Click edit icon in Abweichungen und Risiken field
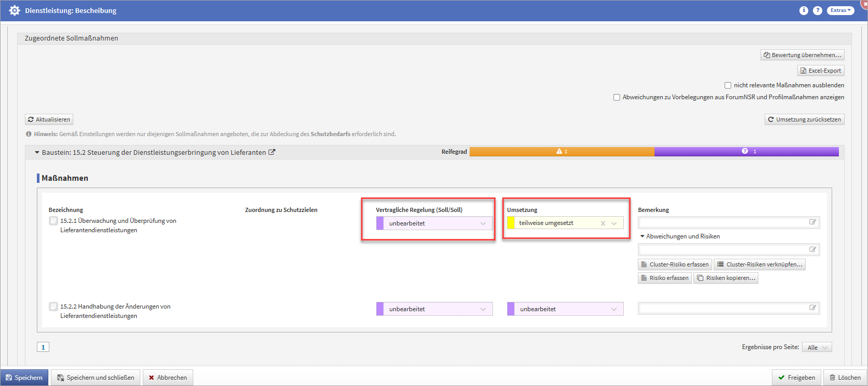Image resolution: width=868 pixels, height=386 pixels. click(x=813, y=250)
